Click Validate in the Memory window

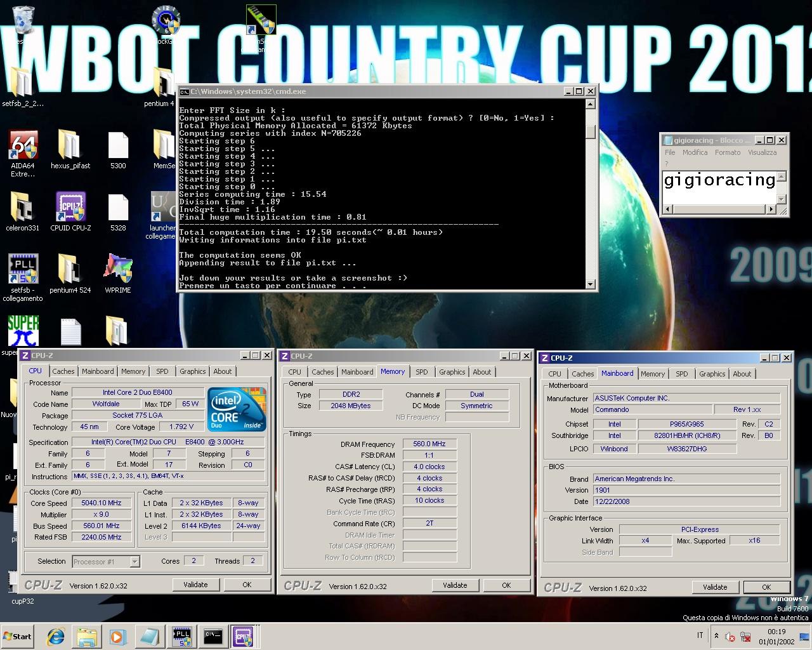455,585
